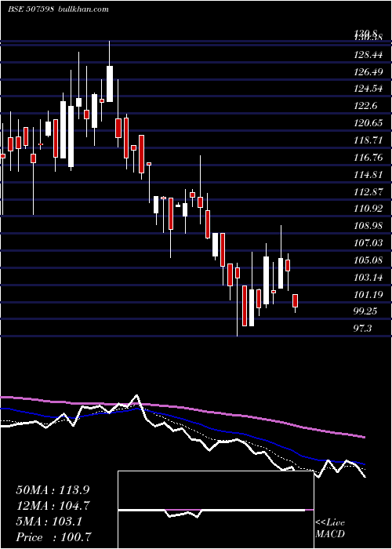Screen dimensions: 392x549
Task: Click the 101.19 price axis label
Action: tap(368, 295)
